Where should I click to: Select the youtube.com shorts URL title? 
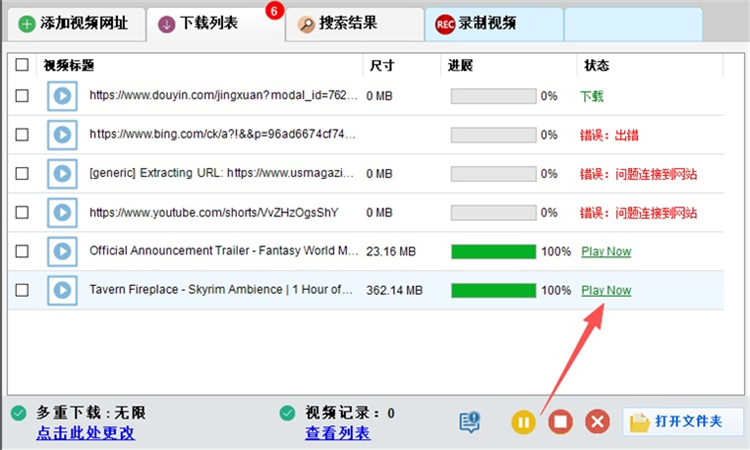[x=214, y=212]
